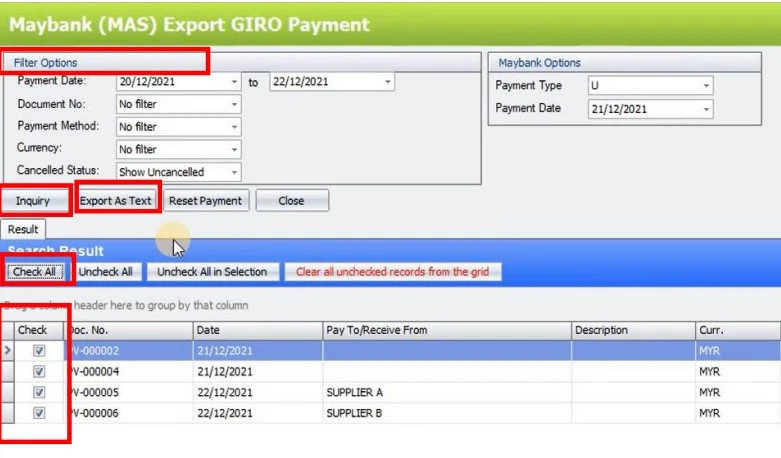The height and width of the screenshot is (458, 781).
Task: Click the Close button
Action: pos(292,201)
